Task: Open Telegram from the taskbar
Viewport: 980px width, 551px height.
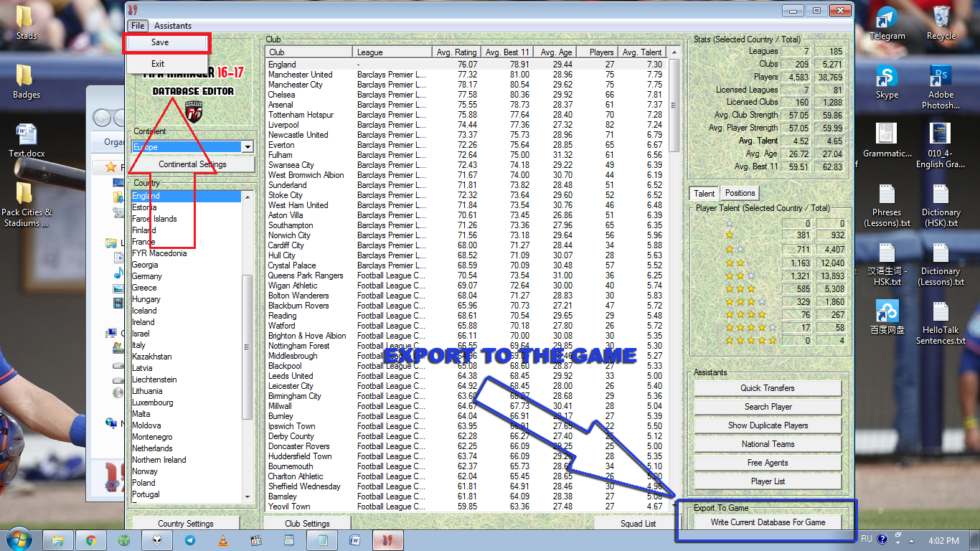Action: [x=190, y=540]
